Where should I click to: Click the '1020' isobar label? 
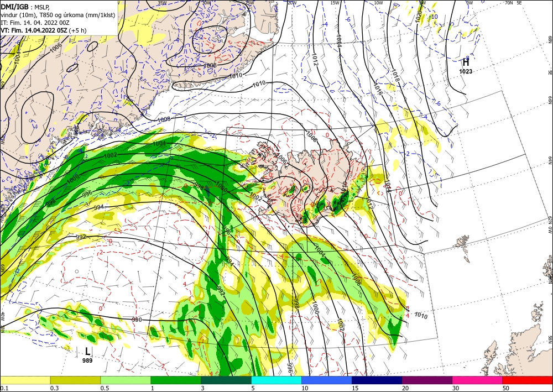tap(419, 17)
